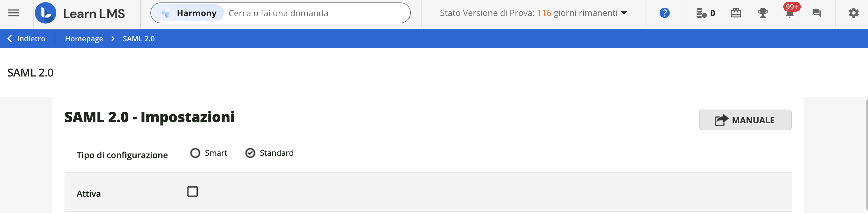Select the Standard configuration type
This screenshot has width=868, height=213.
(250, 153)
